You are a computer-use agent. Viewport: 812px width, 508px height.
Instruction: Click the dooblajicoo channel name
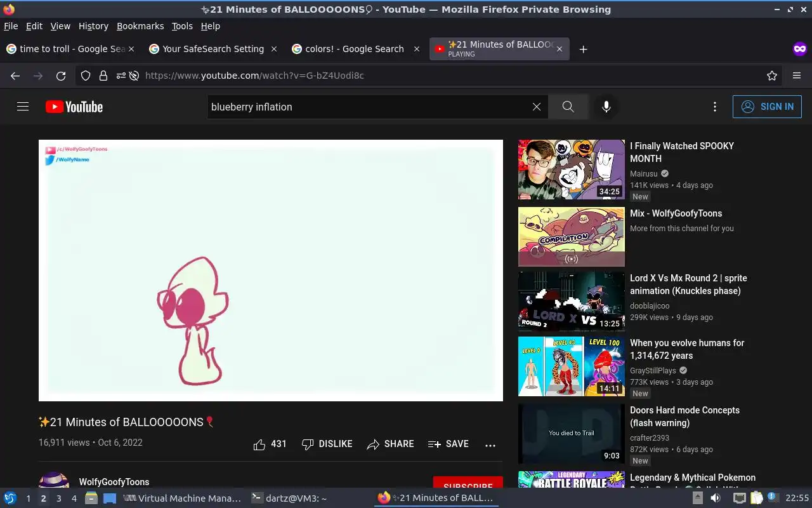tap(650, 305)
